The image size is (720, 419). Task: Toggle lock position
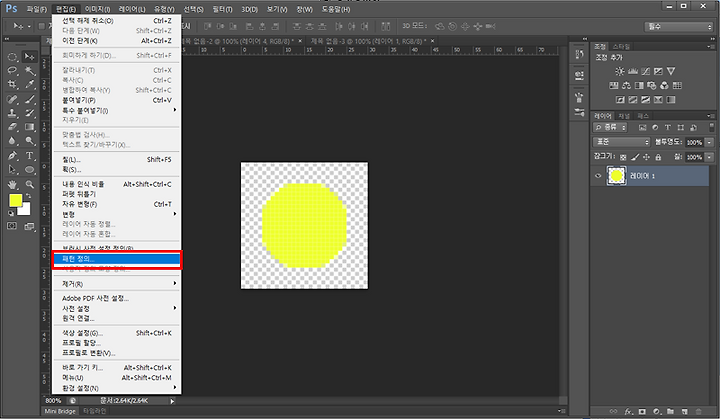pos(647,157)
